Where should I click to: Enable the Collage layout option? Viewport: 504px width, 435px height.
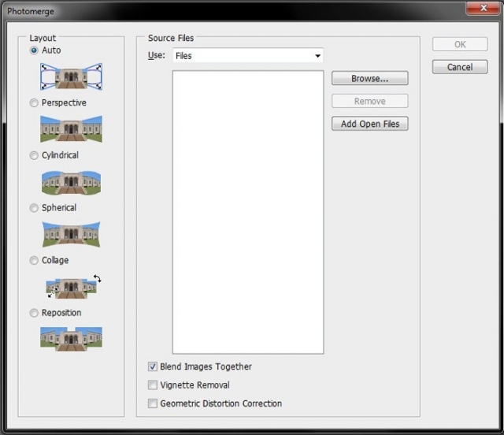point(34,261)
